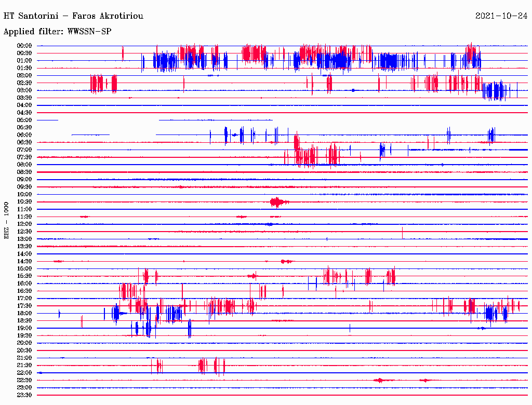Select the 09:00 time label
This screenshot has height=405, width=532.
24,180
